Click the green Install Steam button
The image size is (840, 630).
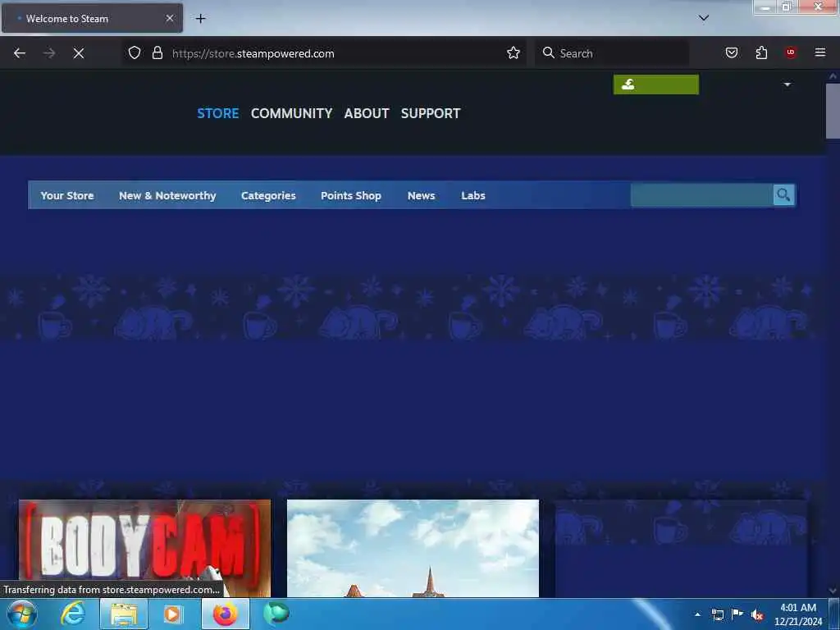pos(655,84)
